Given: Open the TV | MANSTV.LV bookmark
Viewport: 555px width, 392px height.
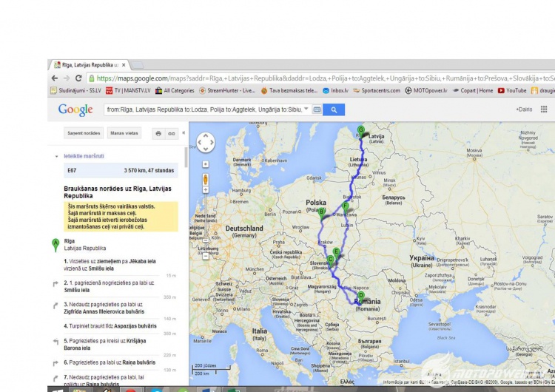Looking at the screenshot, I should coord(128,90).
